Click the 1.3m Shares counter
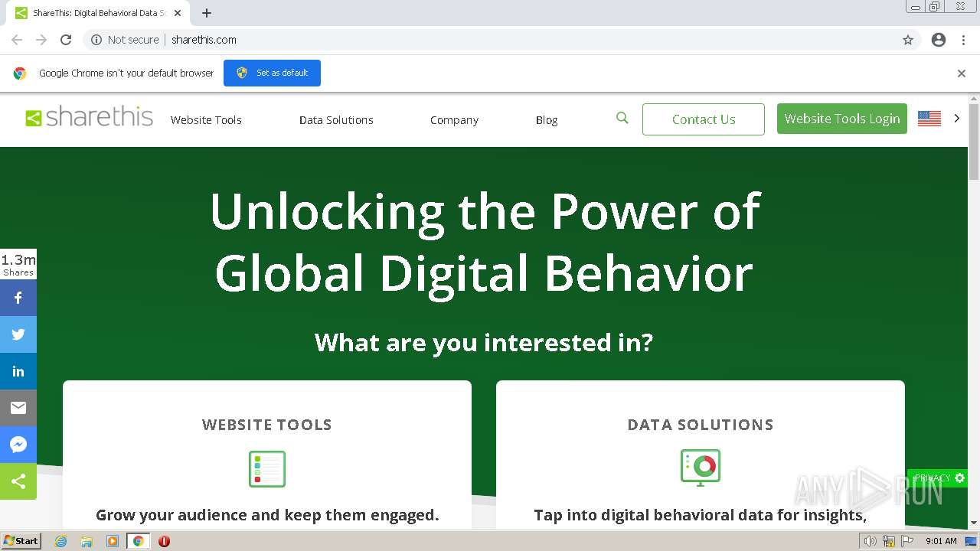The width and height of the screenshot is (980, 551). (18, 265)
